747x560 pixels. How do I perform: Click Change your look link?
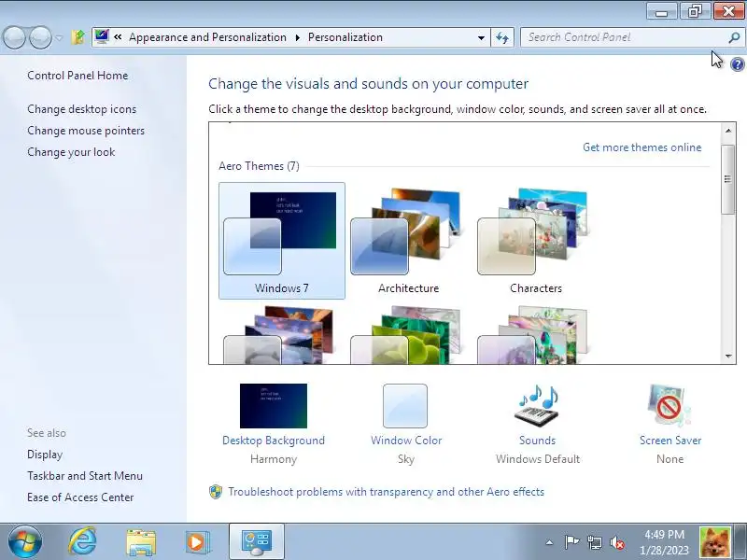[71, 152]
